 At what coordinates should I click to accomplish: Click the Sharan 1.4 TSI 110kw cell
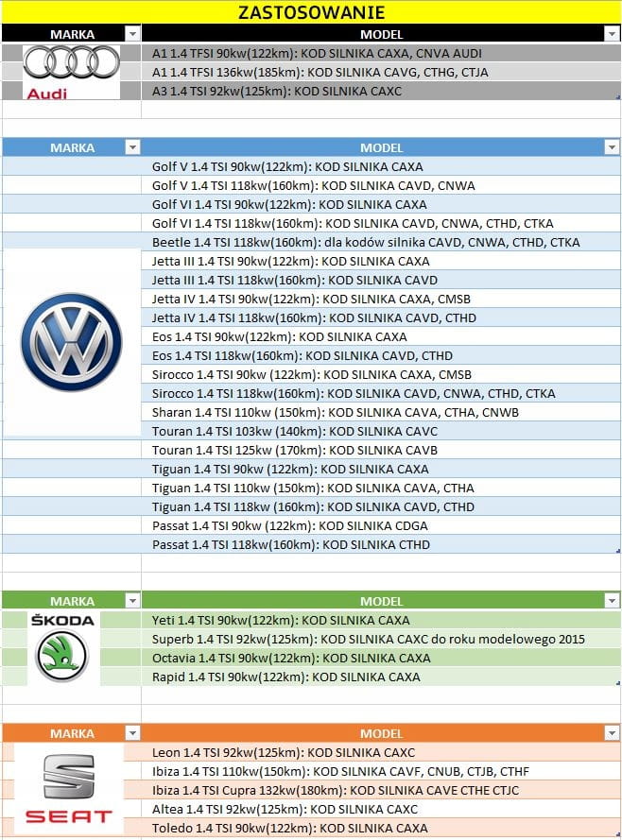(x=336, y=412)
